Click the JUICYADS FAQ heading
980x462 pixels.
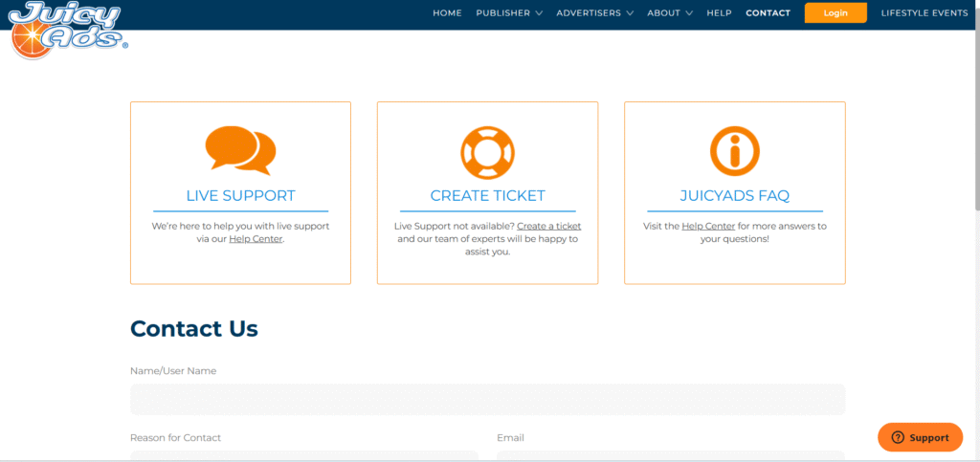coord(734,195)
